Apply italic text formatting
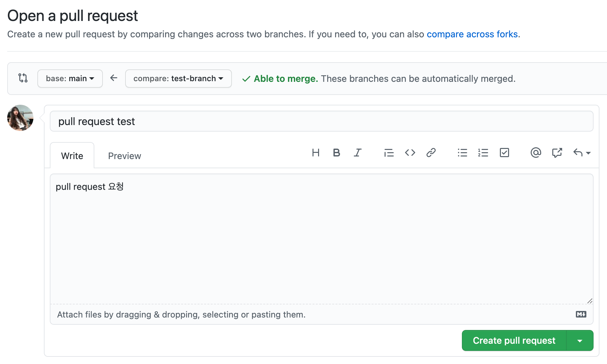This screenshot has width=607, height=364. [357, 153]
